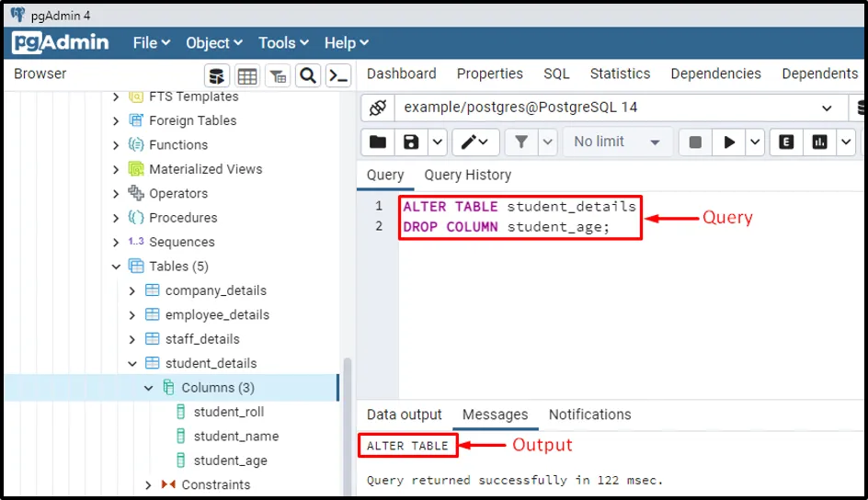Image resolution: width=868 pixels, height=500 pixels.
Task: Launch the PSQL terminal tool icon
Action: click(338, 74)
